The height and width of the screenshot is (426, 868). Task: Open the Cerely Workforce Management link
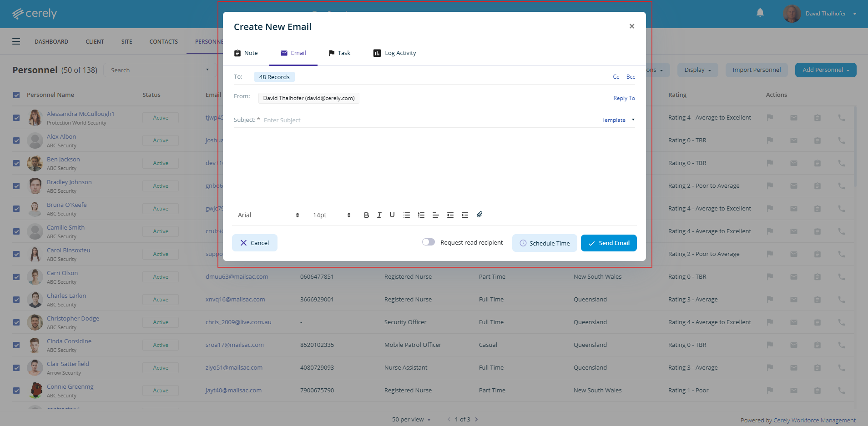point(815,421)
